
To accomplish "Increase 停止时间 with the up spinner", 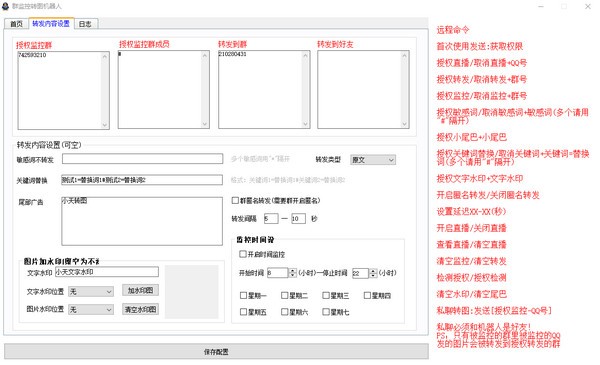I will 373,271.
